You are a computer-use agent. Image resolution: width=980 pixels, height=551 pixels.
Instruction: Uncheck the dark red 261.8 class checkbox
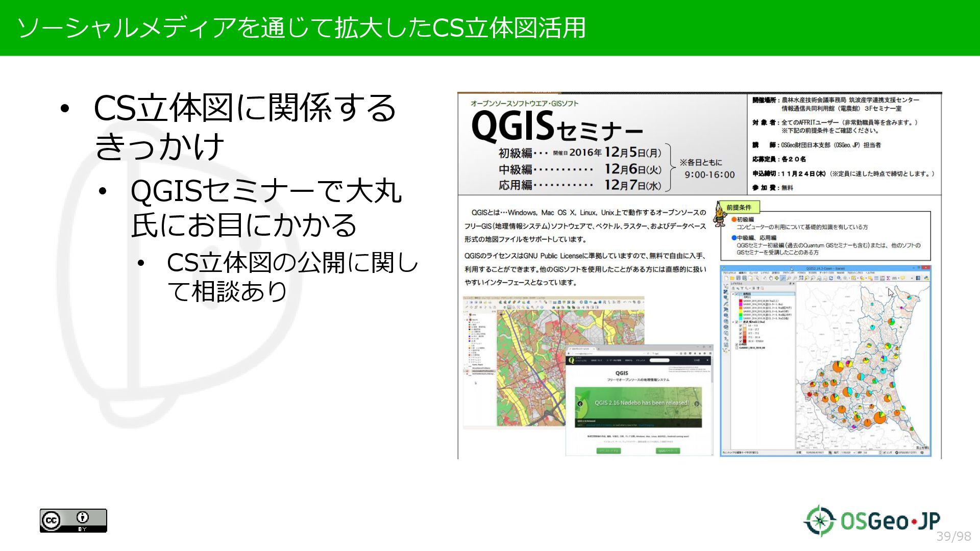click(x=741, y=341)
